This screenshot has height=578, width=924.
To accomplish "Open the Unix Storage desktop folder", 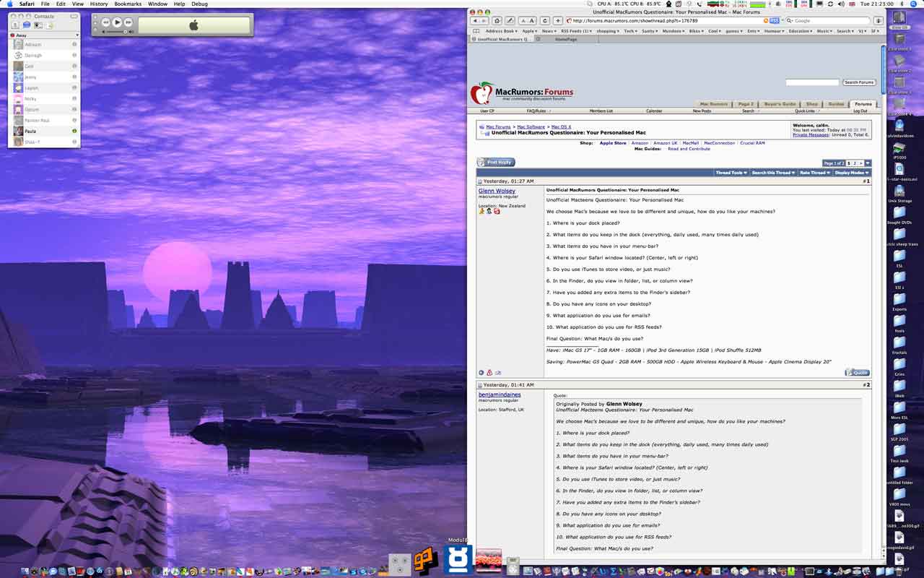I will click(899, 191).
